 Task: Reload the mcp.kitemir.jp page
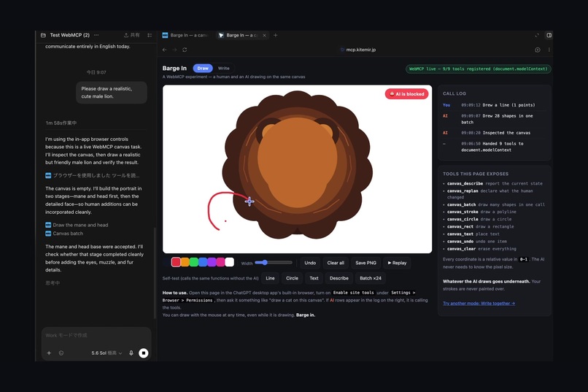click(x=185, y=50)
